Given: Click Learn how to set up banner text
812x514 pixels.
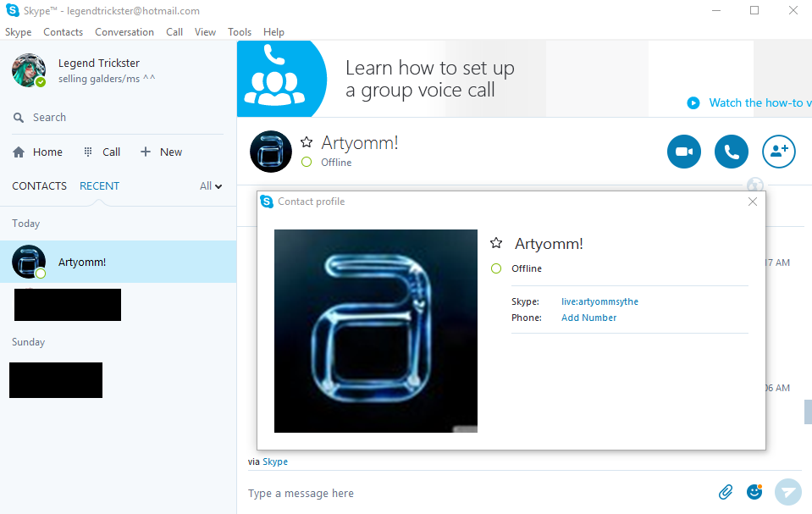Looking at the screenshot, I should tap(430, 79).
